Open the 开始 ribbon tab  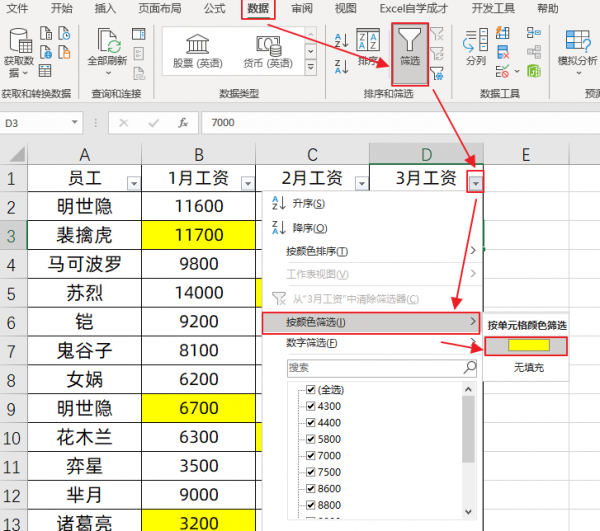[62, 8]
